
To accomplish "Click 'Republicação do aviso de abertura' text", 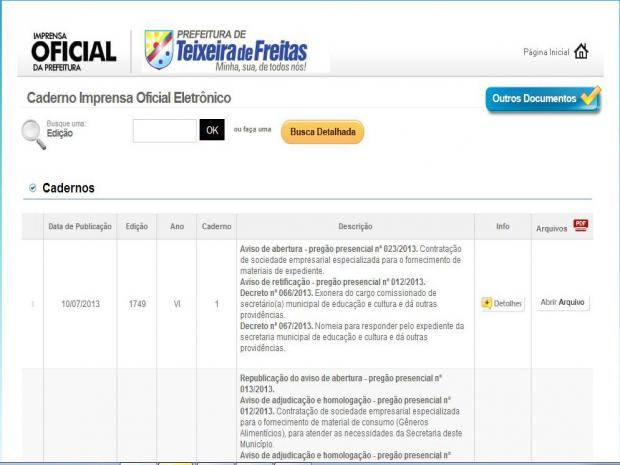I will (303, 378).
